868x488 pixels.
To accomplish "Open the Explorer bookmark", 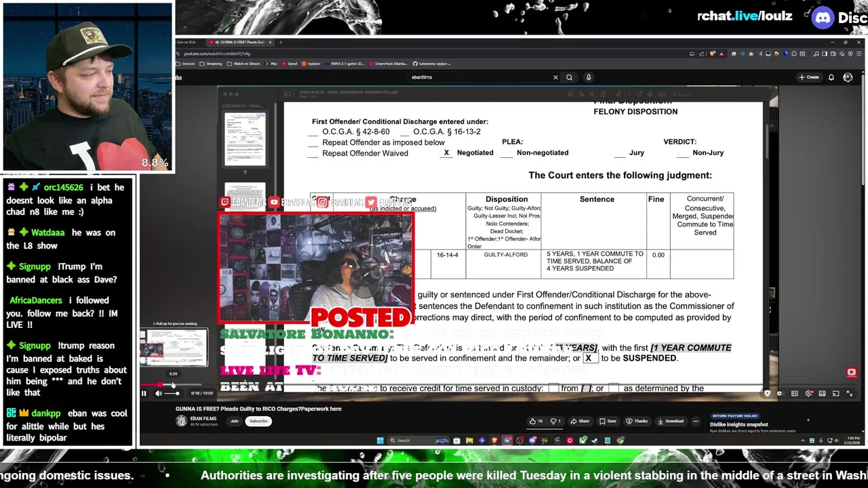I will click(x=311, y=64).
